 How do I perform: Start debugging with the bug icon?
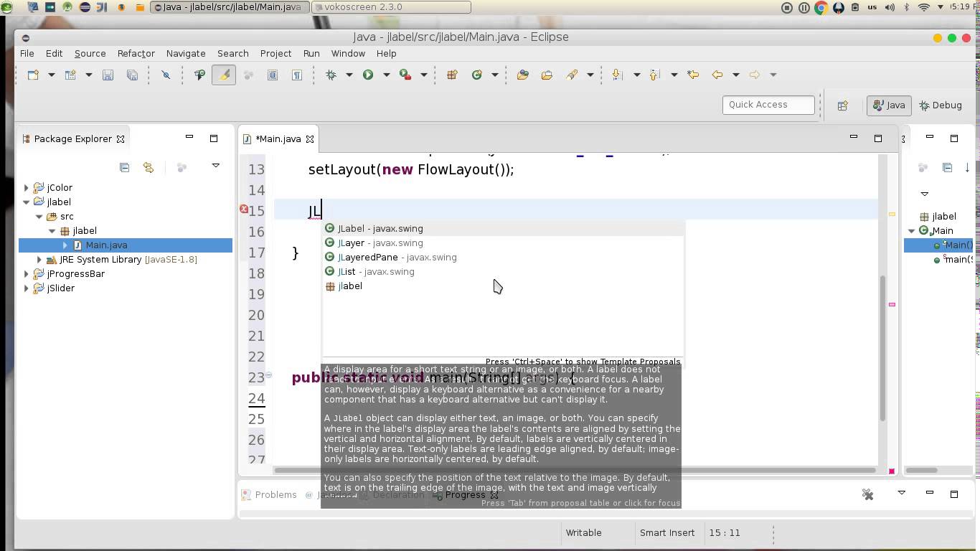click(331, 75)
